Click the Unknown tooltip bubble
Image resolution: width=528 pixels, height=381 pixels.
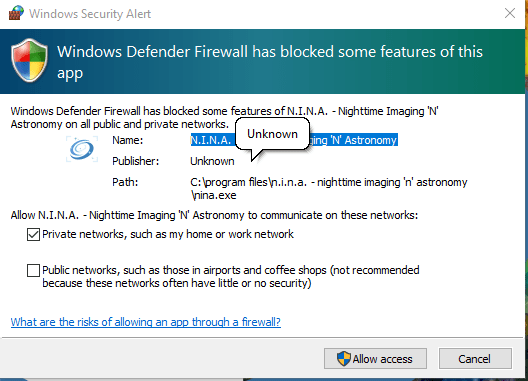coord(272,134)
